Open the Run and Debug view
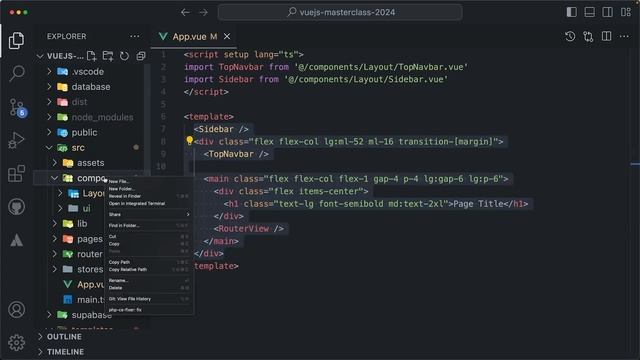The image size is (640, 360). tap(16, 140)
